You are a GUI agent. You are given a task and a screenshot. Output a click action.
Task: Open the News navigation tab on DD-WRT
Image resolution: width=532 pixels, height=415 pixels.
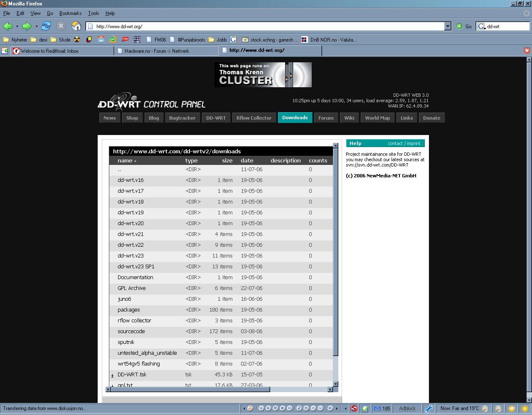[x=109, y=118]
